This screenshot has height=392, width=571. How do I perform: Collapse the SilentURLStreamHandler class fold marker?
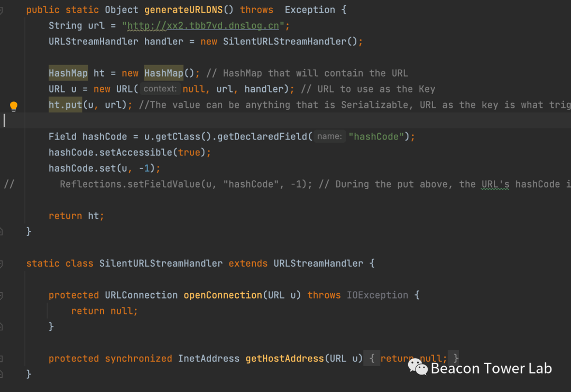pyautogui.click(x=2, y=264)
